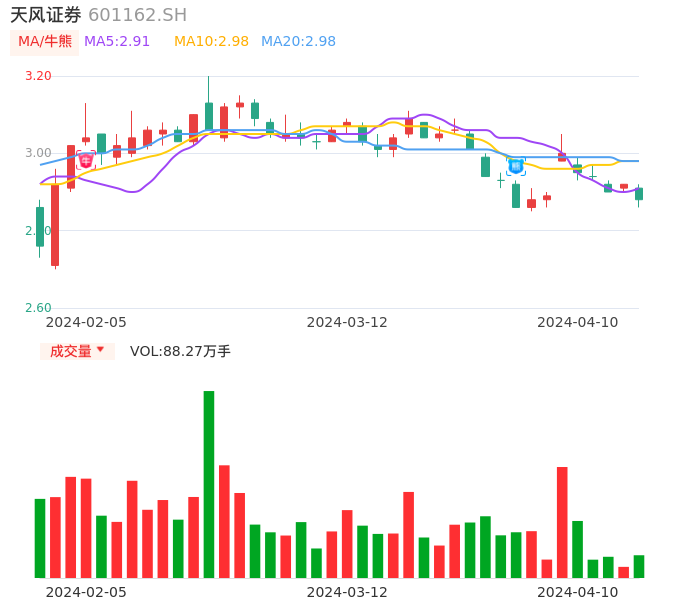Click the 2024-04-10 date under the volume chart
This screenshot has width=686, height=606.
[x=578, y=592]
